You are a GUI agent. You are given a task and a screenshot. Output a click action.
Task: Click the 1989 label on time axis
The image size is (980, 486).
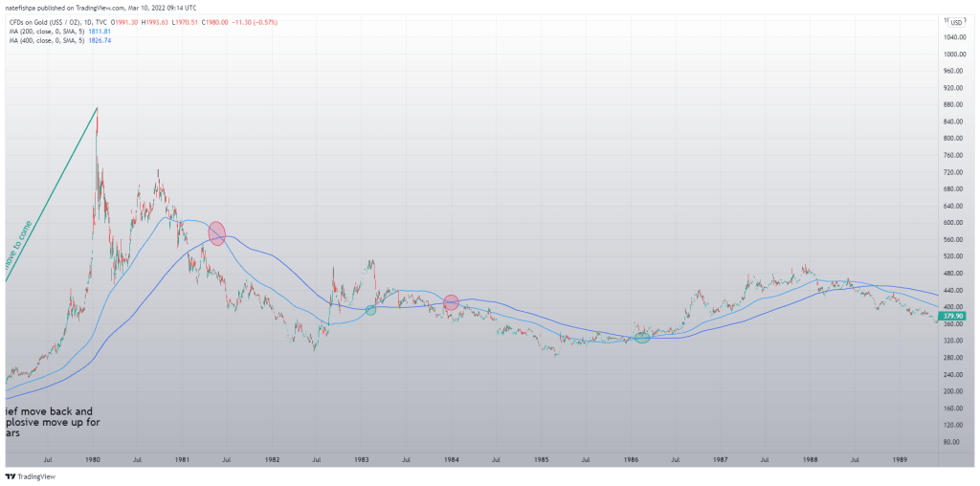pyautogui.click(x=900, y=460)
